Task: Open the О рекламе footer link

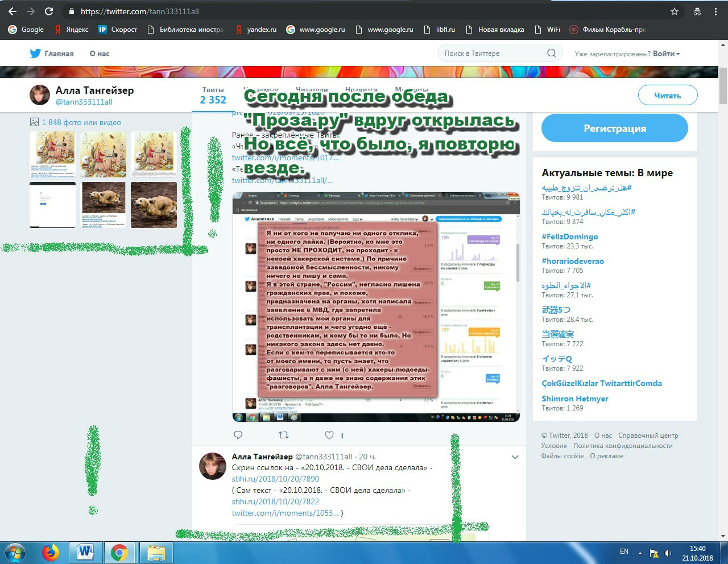Action: pos(607,456)
